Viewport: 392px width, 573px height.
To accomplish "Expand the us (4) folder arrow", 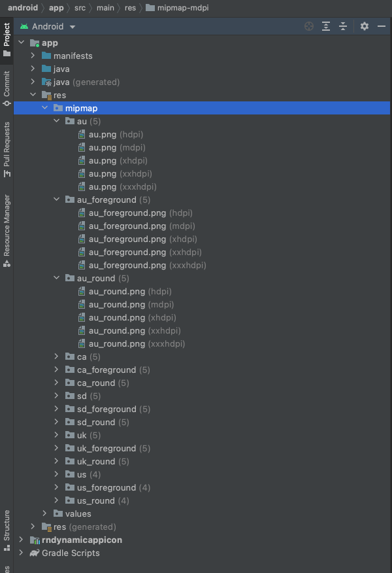I will coord(57,474).
